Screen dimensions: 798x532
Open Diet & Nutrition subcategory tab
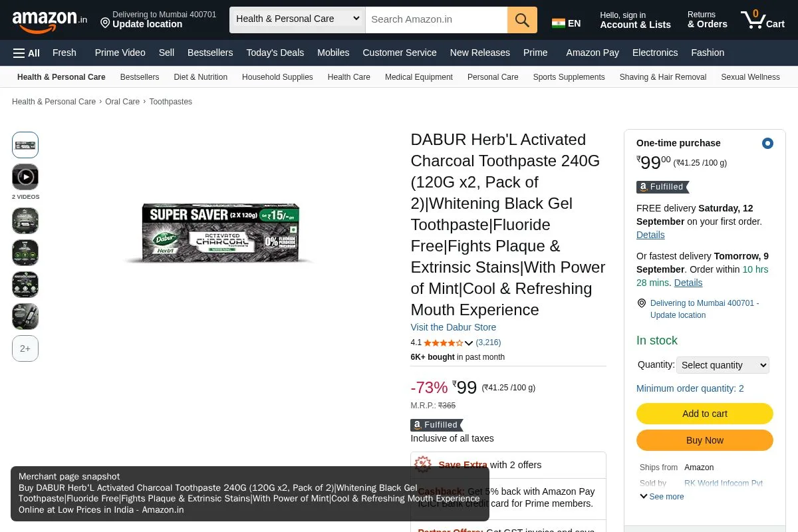(200, 77)
